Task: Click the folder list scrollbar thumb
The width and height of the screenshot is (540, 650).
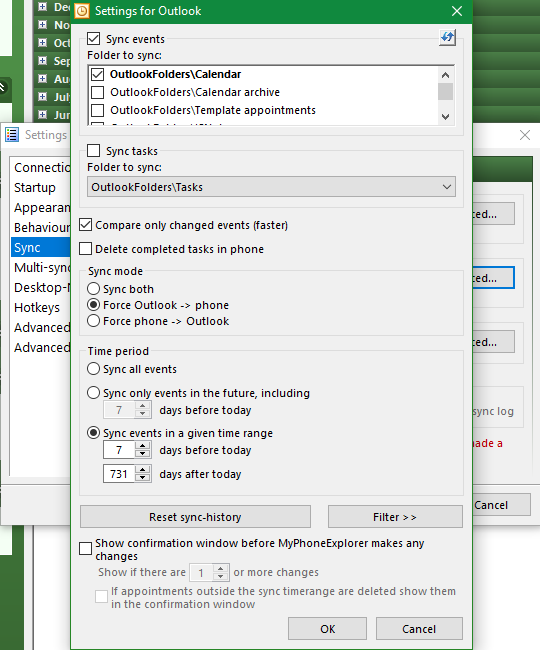Action: click(446, 92)
